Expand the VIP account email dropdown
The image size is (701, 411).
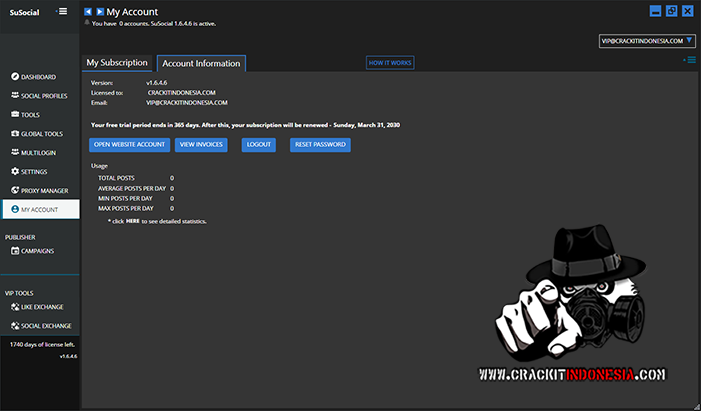[x=688, y=41]
